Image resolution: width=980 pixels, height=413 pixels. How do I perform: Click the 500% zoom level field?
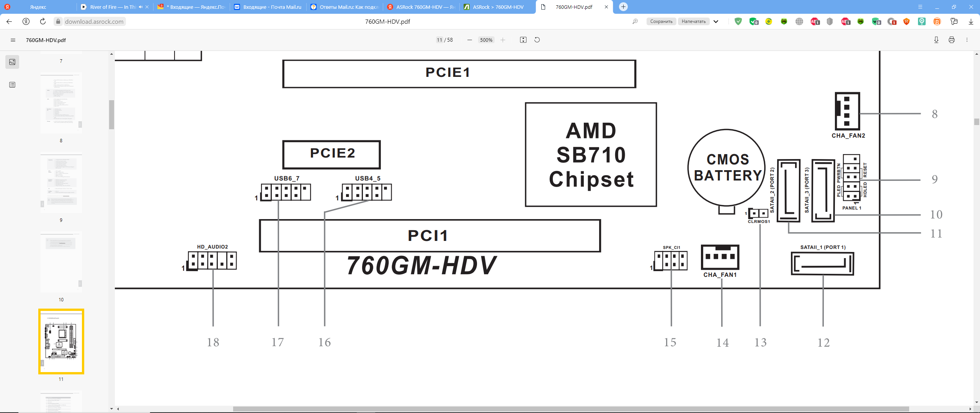pos(486,40)
